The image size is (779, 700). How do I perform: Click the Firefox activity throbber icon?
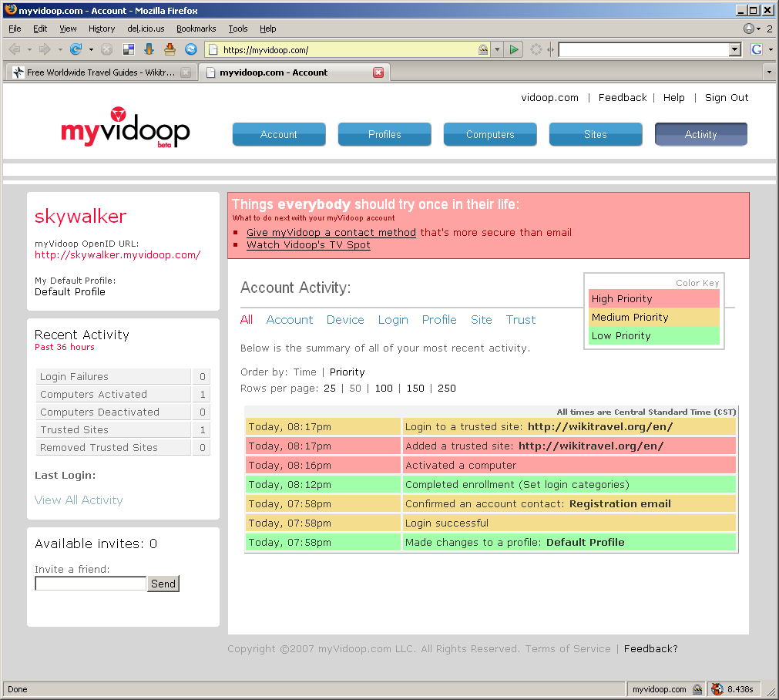[536, 49]
